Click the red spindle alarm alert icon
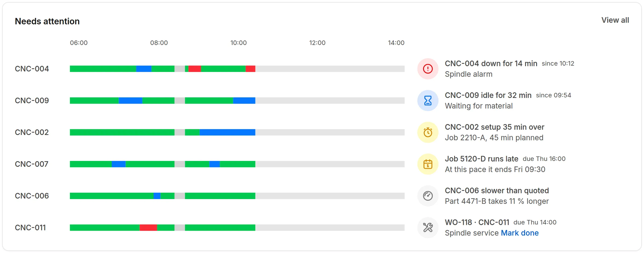644x253 pixels. pyautogui.click(x=428, y=69)
